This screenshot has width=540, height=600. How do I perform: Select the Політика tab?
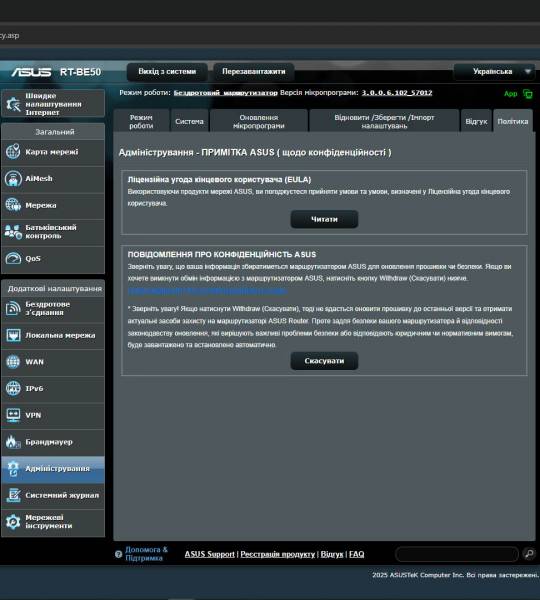(512, 121)
